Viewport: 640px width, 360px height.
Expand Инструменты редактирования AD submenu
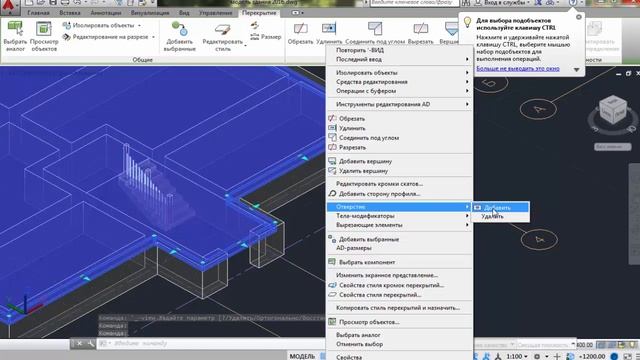[400, 104]
